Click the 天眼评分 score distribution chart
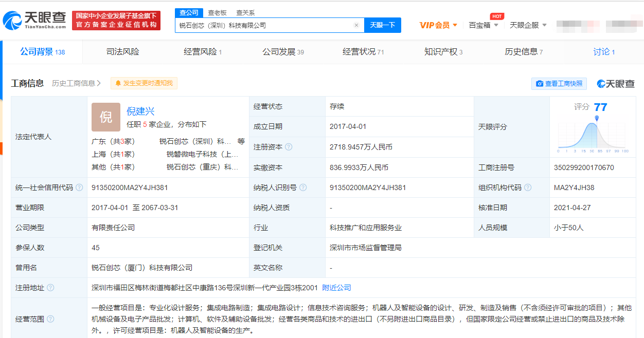This screenshot has height=338, width=644. [x=593, y=135]
